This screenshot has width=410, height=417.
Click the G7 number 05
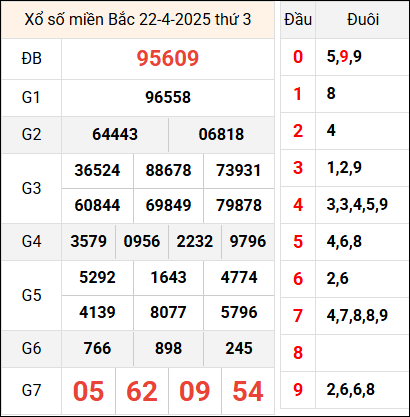click(x=88, y=391)
